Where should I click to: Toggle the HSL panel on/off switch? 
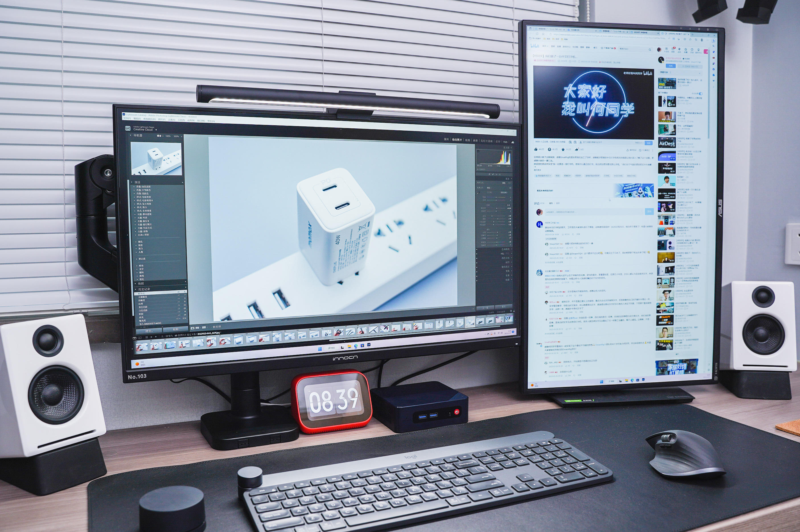click(477, 254)
